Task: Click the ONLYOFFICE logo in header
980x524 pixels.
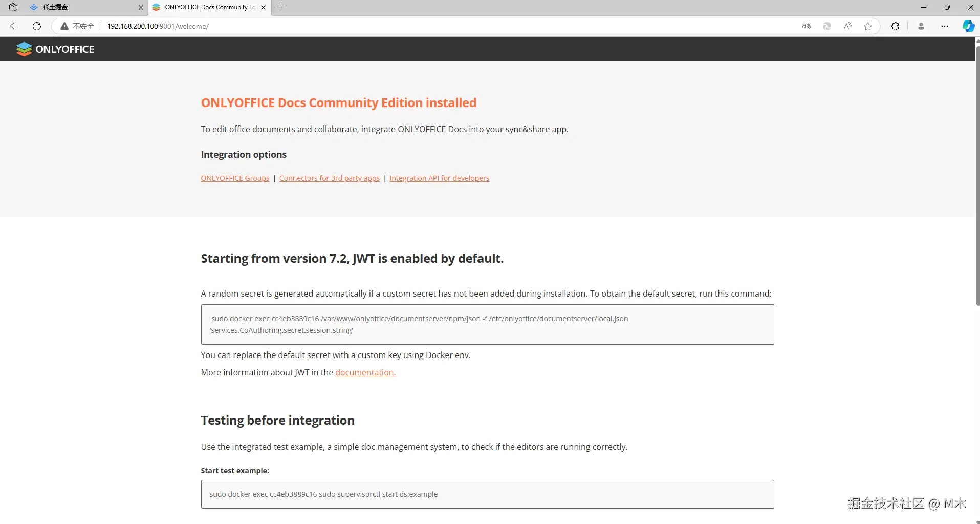Action: pos(55,49)
